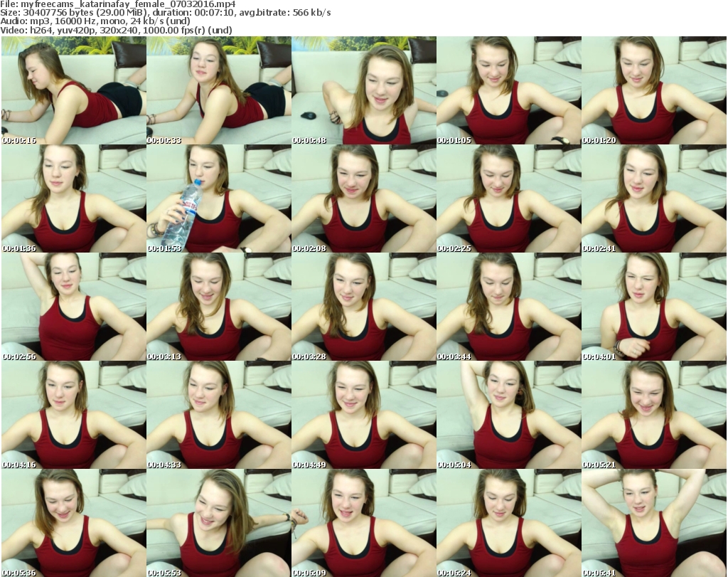Click the frame stamped 00:02:56
The height and width of the screenshot is (577, 728).
pos(73,307)
